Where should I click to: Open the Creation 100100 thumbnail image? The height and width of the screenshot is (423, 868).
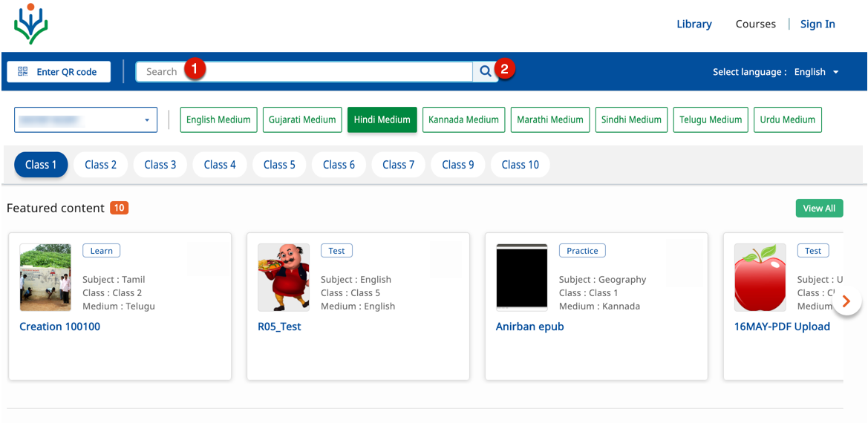(45, 277)
